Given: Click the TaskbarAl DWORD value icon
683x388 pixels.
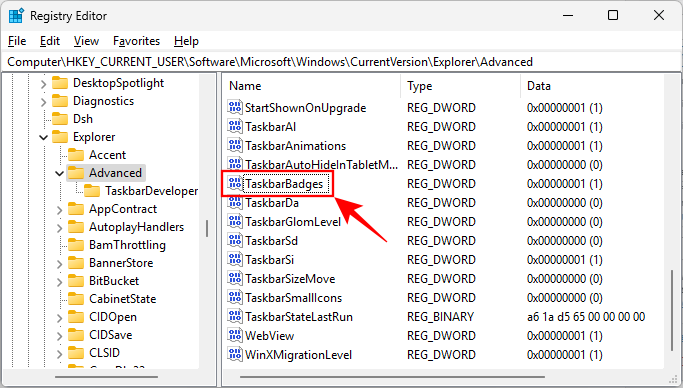Looking at the screenshot, I should [235, 126].
